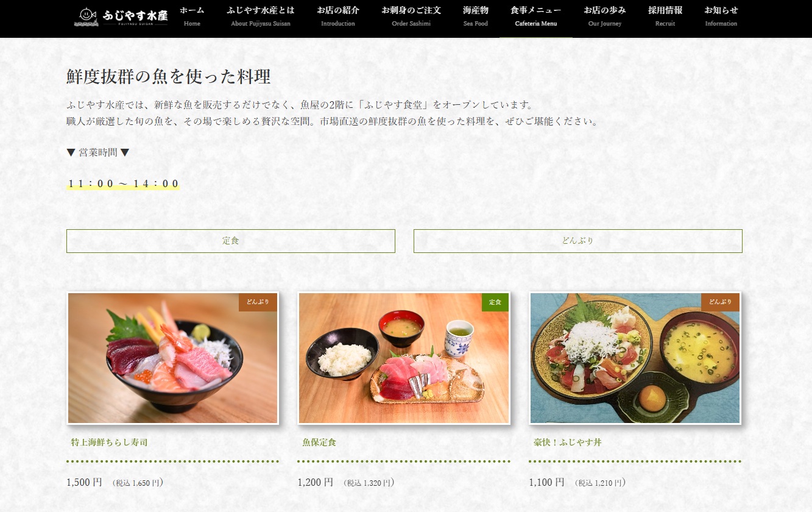Click the ふじやす水産 fish logo

click(x=121, y=16)
